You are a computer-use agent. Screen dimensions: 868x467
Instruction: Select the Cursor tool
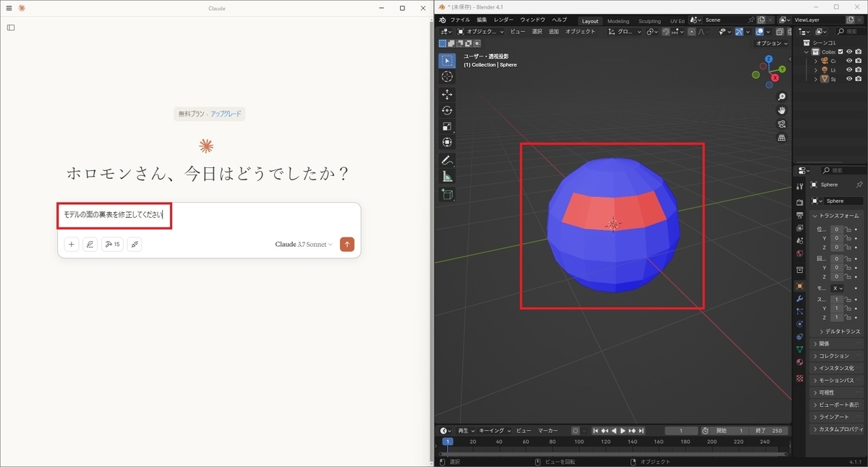[x=447, y=77]
